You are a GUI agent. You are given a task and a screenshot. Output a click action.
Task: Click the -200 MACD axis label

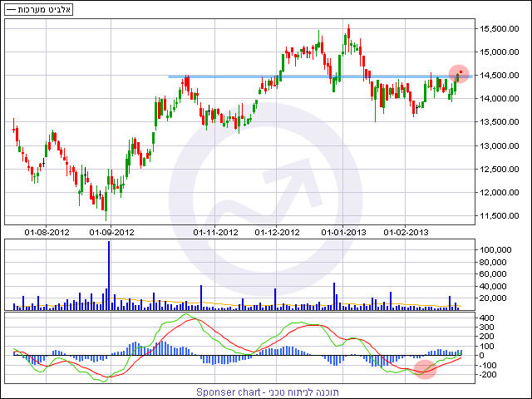[487, 375]
